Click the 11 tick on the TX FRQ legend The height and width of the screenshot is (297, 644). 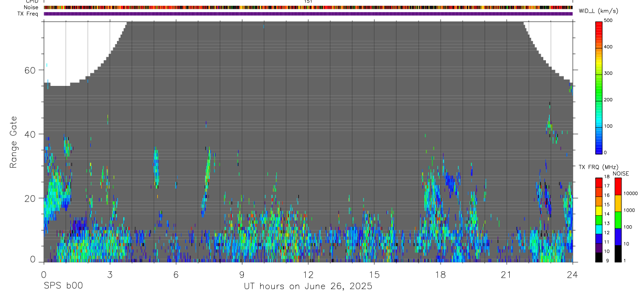pyautogui.click(x=607, y=242)
